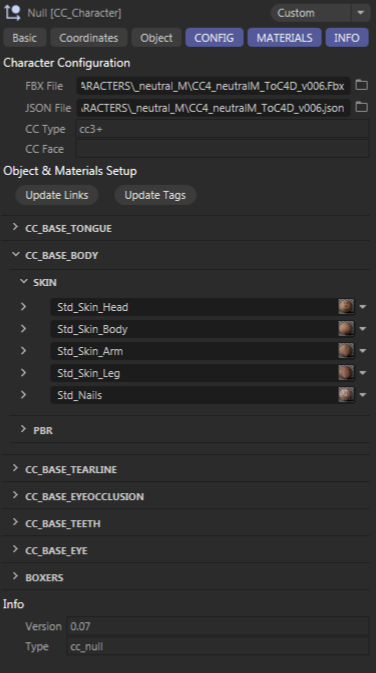Click Std_Skin_Leg material preview sphere

[346, 373]
